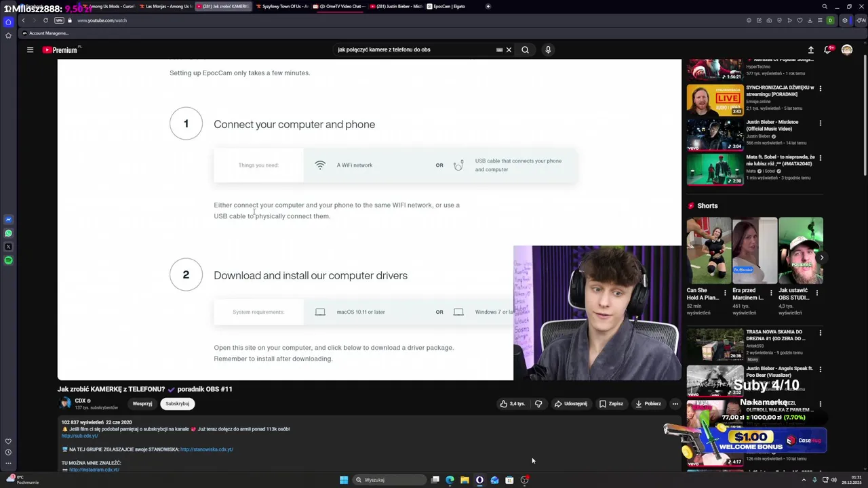This screenshot has width=868, height=488.
Task: Open options menu for Justin Bieber - Angels Speak video
Action: 821,370
